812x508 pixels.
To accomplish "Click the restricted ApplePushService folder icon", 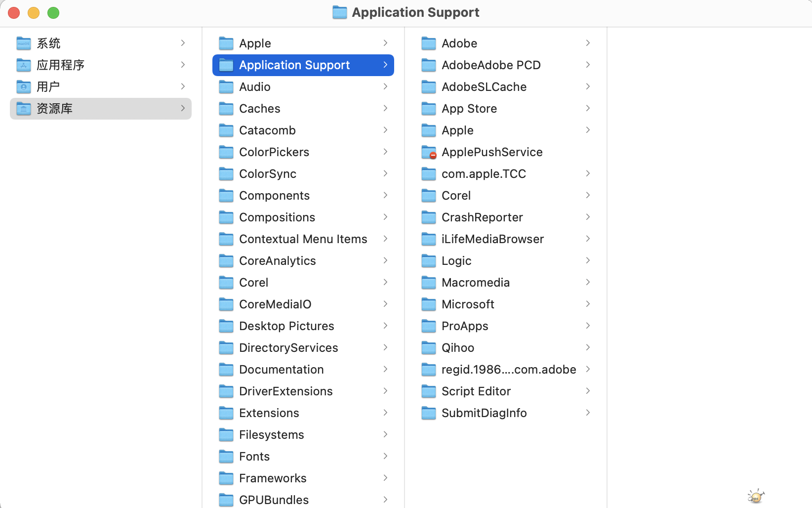I will pyautogui.click(x=429, y=152).
